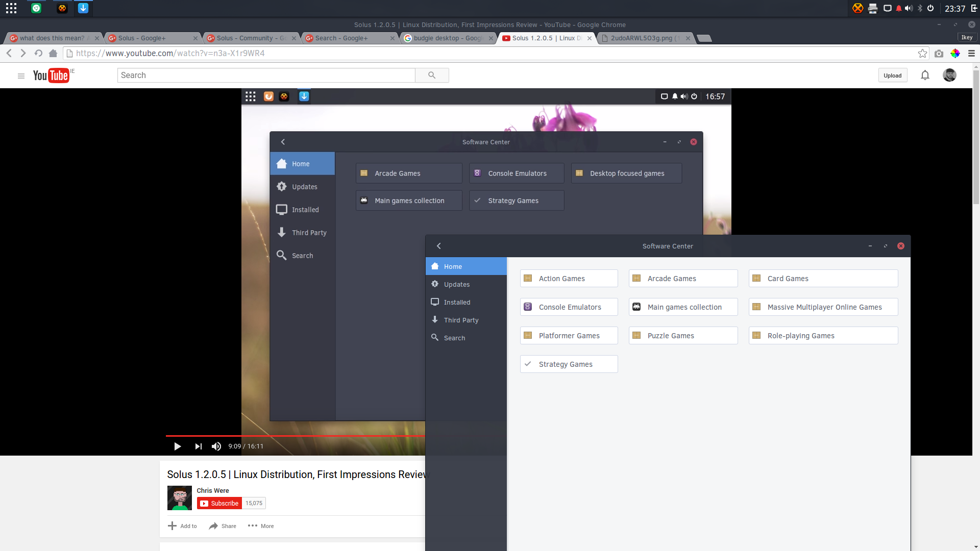Screen dimensions: 980x551
Task: Share the video
Action: [x=223, y=526]
